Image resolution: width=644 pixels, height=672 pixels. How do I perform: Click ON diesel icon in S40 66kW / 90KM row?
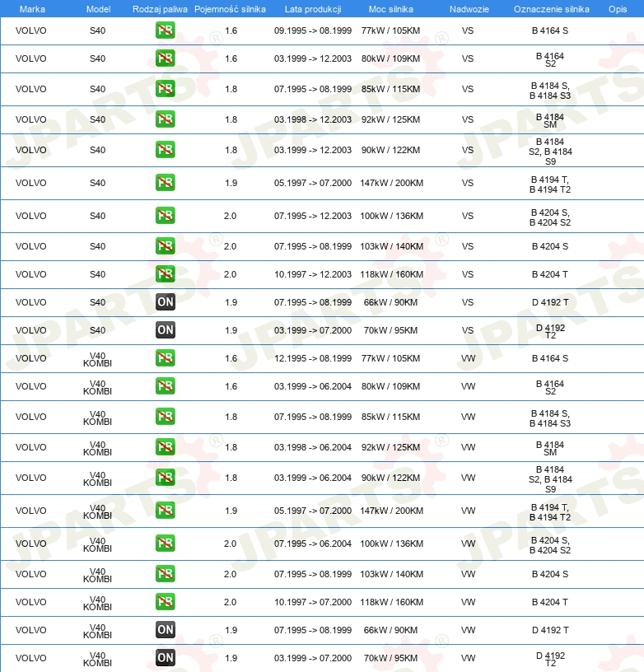(166, 302)
